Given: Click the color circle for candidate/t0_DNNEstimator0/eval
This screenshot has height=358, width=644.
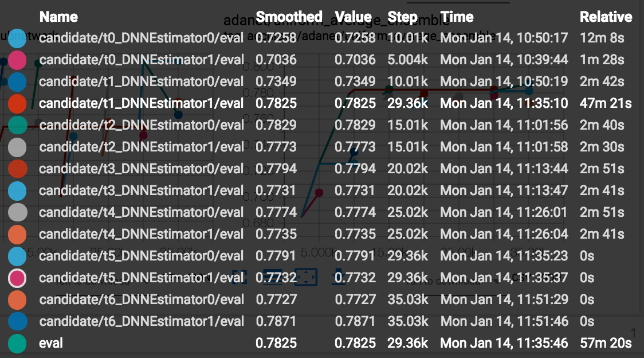Looking at the screenshot, I should pyautogui.click(x=17, y=38).
